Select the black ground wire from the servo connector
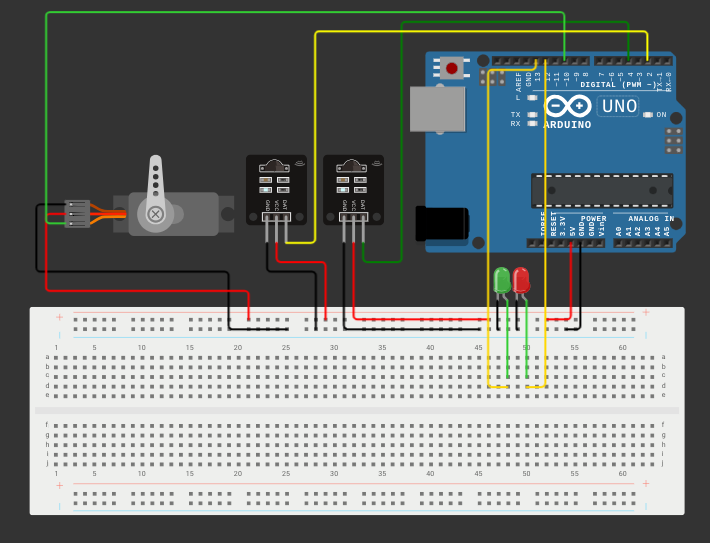 coord(131,272)
